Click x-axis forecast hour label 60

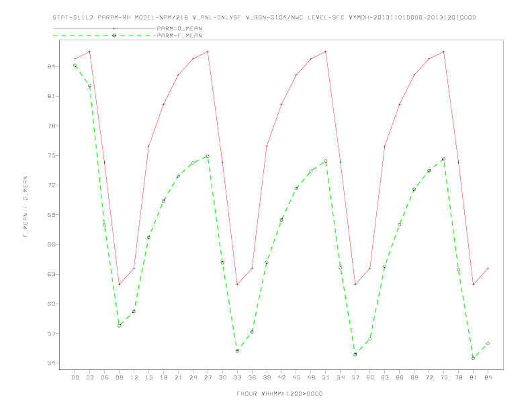(x=370, y=377)
